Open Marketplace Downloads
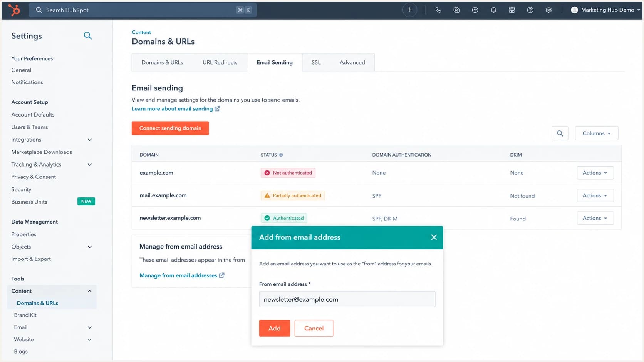The image size is (644, 362). (x=42, y=152)
